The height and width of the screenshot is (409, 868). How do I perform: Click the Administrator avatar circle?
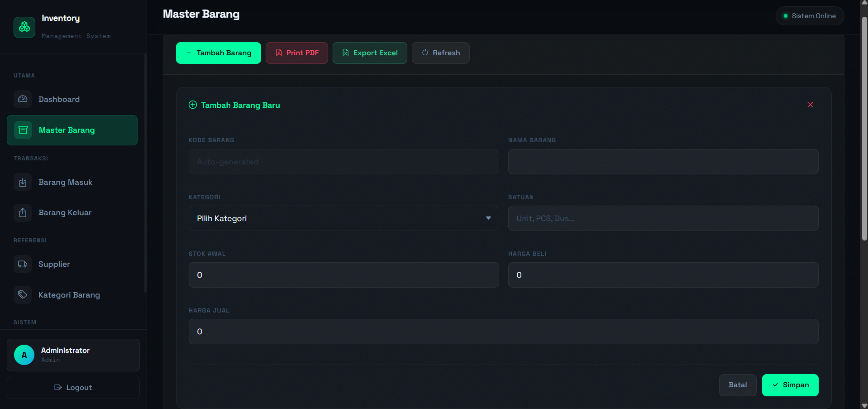(24, 355)
